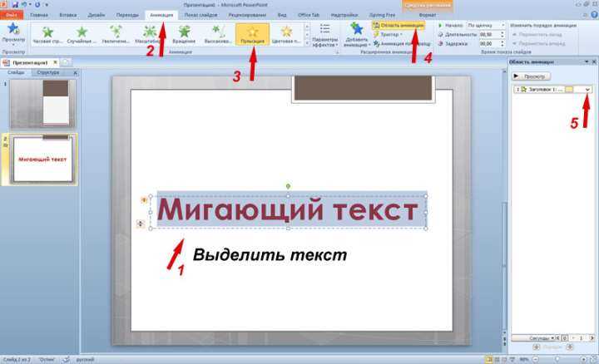599x364 pixels.
Task: Switch to the Показ слайдов ribbon tab
Action: click(200, 15)
